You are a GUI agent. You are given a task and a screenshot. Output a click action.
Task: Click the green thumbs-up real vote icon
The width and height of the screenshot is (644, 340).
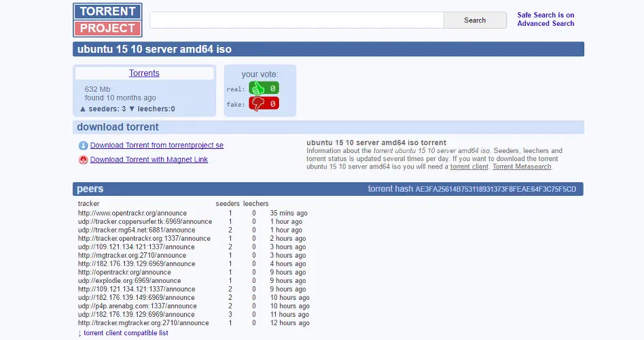pyautogui.click(x=264, y=88)
